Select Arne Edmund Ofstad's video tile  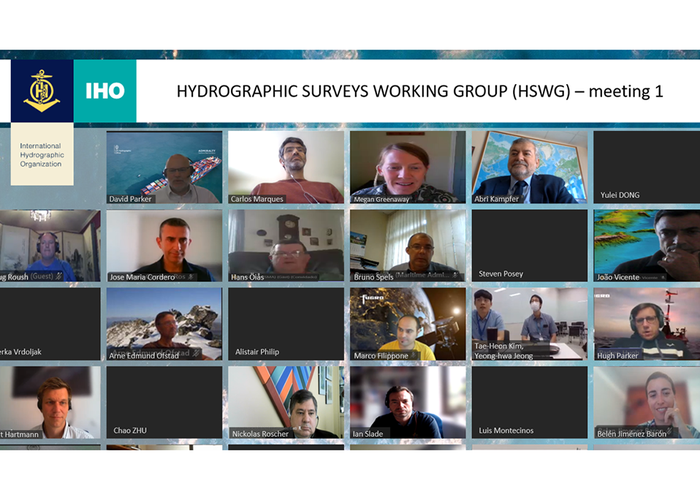[x=164, y=324]
